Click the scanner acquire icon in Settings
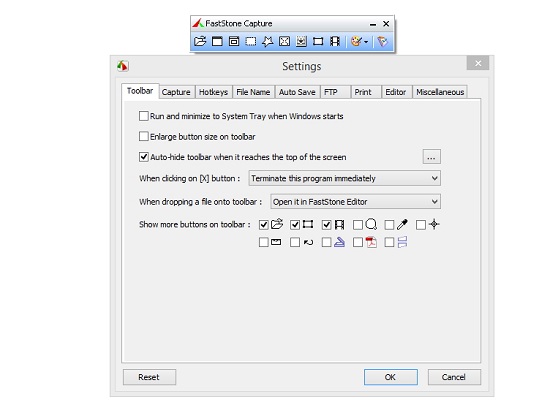The image size is (550, 413). [339, 242]
